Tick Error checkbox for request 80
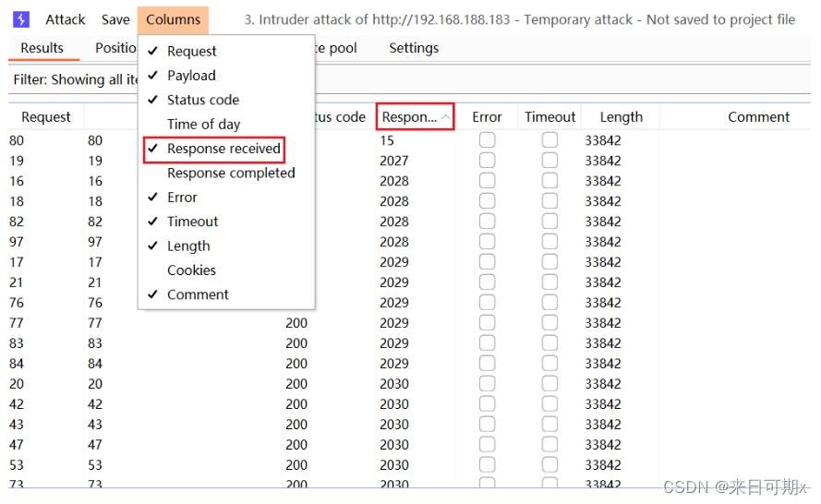This screenshot has height=504, width=821. 487,140
